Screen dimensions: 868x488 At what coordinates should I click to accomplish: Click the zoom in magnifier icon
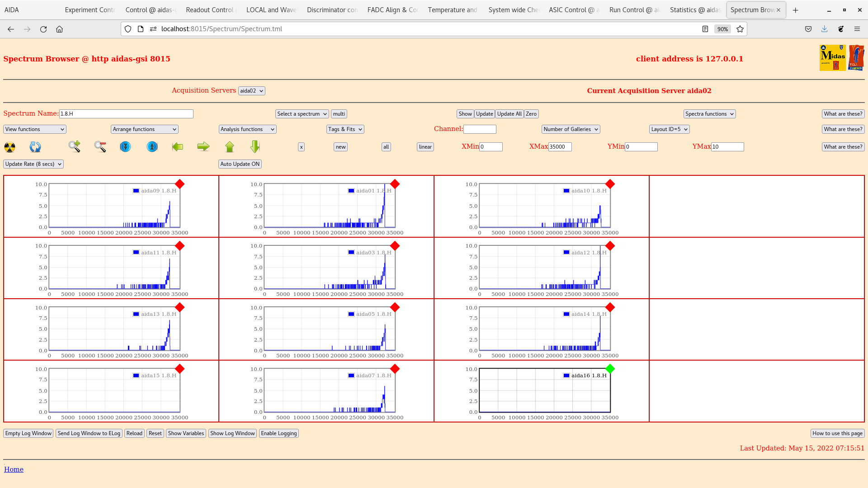75,146
